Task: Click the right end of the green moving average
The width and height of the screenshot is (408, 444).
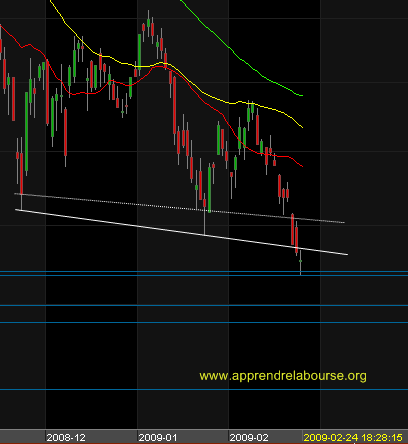Action: point(302,96)
